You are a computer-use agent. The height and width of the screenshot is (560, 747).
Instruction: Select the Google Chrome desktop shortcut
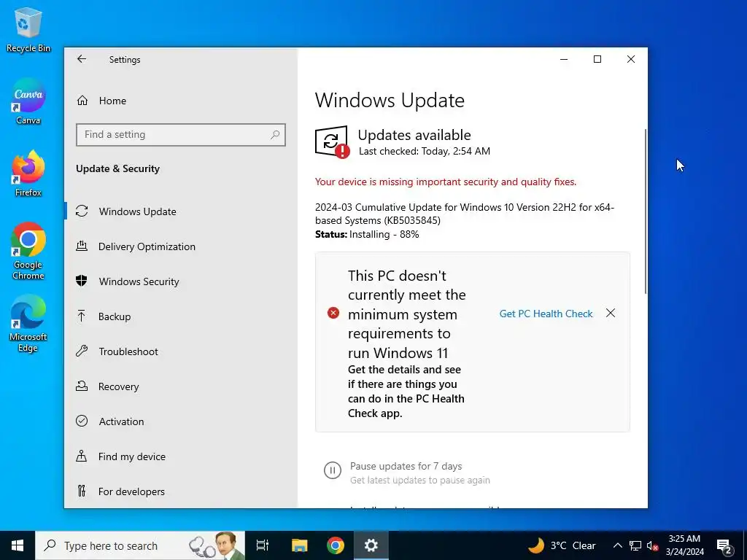pyautogui.click(x=28, y=251)
